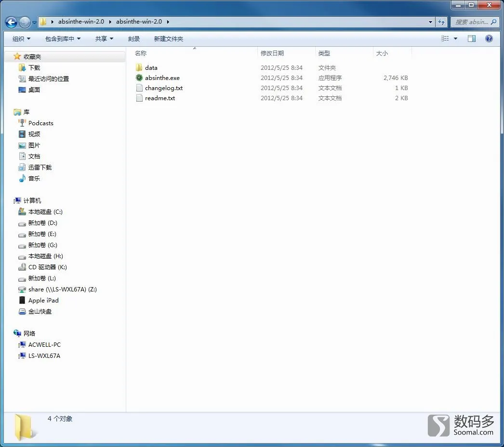Open the 音乐 library
The image size is (504, 447).
point(34,179)
